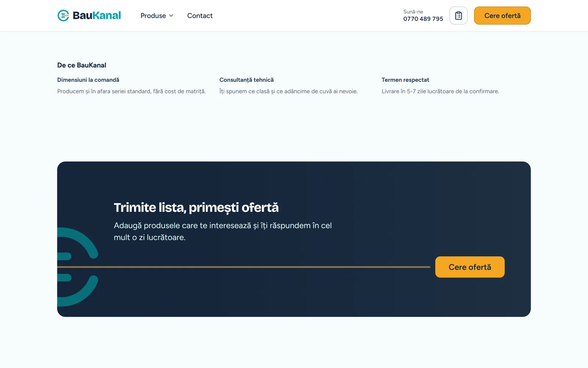Select the 'Trimite lista, primești ofertă' heading

[x=196, y=208]
